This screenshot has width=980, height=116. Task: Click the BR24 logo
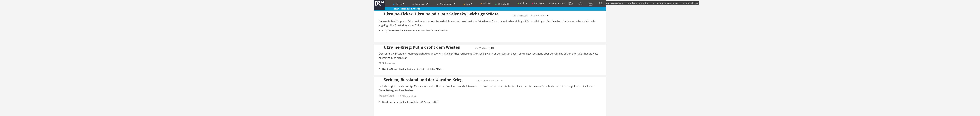pos(379,3)
